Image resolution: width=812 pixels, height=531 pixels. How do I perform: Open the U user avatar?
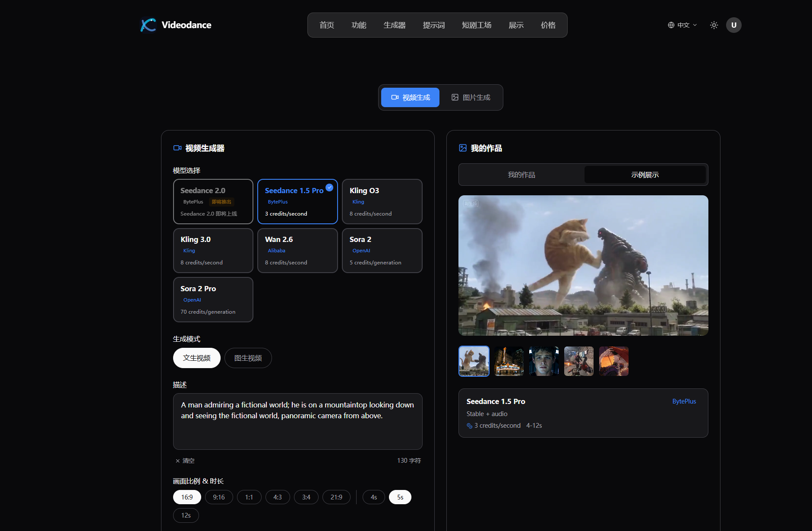click(x=733, y=25)
